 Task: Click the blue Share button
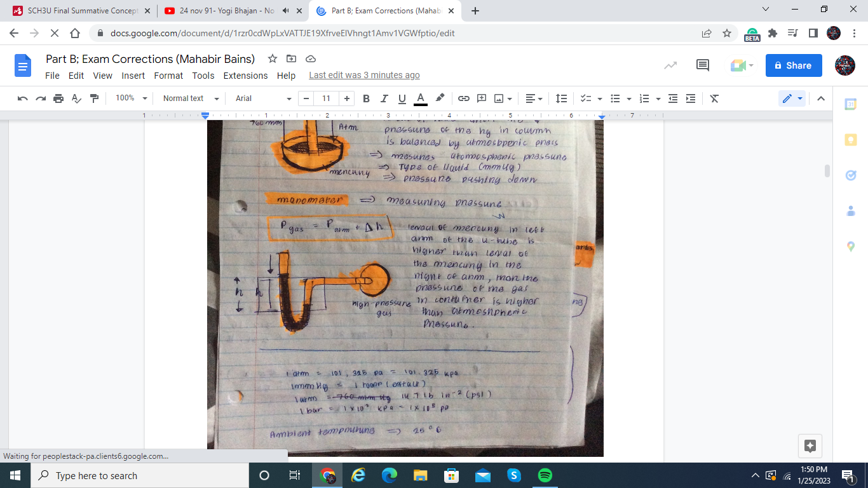[x=794, y=65]
